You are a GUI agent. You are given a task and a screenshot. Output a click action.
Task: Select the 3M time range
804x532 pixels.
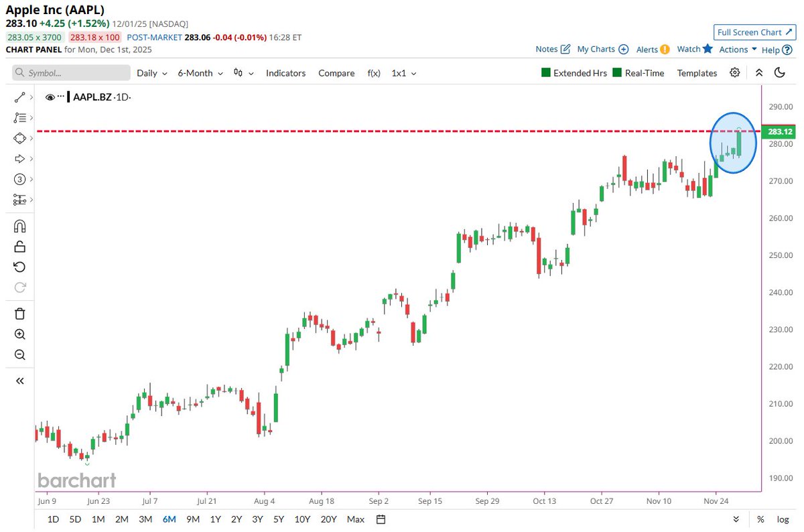coord(145,519)
